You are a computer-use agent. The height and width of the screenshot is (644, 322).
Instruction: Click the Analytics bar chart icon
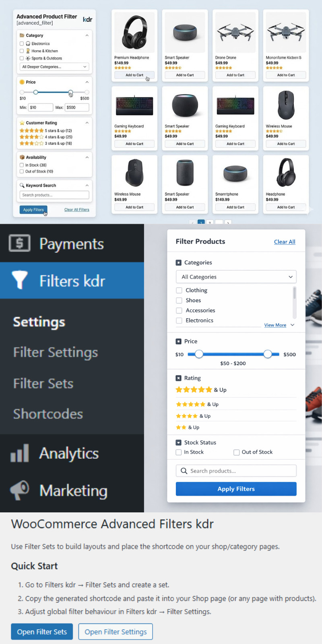coord(19,453)
